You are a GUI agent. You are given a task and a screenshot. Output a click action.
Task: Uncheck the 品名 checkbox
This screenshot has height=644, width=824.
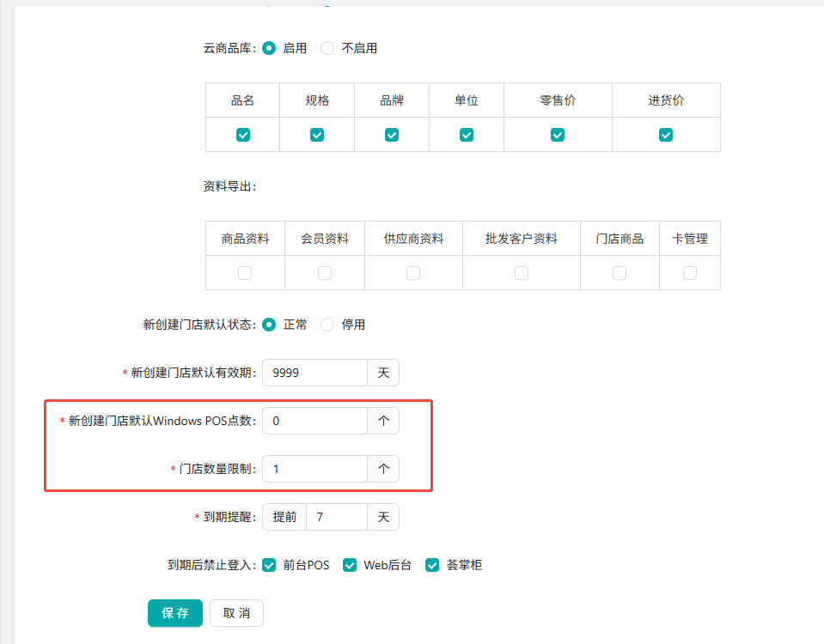(x=243, y=135)
